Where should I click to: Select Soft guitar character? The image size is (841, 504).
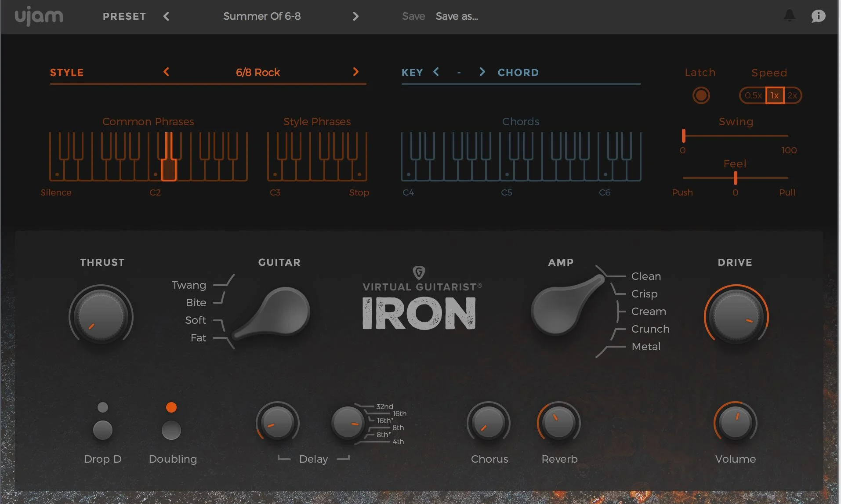pyautogui.click(x=196, y=320)
